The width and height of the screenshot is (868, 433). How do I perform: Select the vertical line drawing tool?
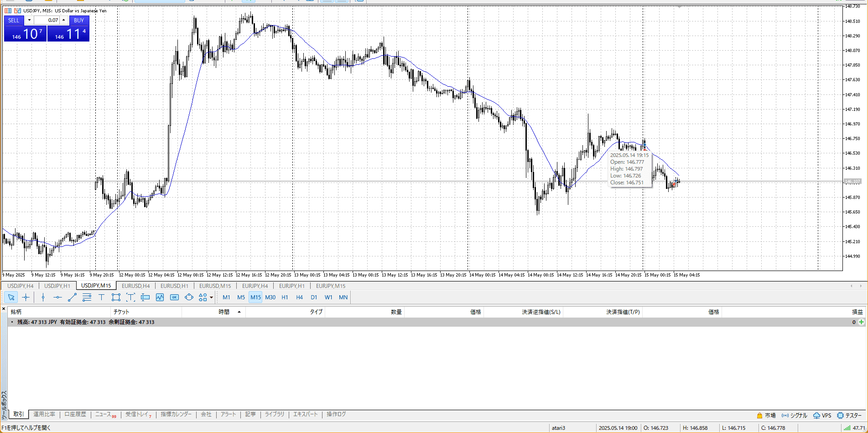coord(43,297)
